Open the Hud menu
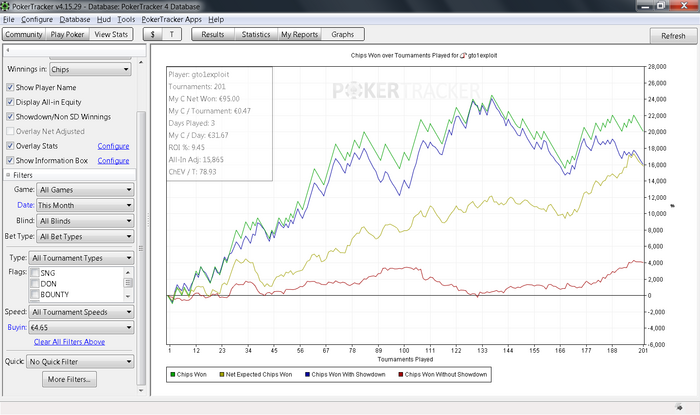Viewport: 700px width, 415px height. coord(104,19)
